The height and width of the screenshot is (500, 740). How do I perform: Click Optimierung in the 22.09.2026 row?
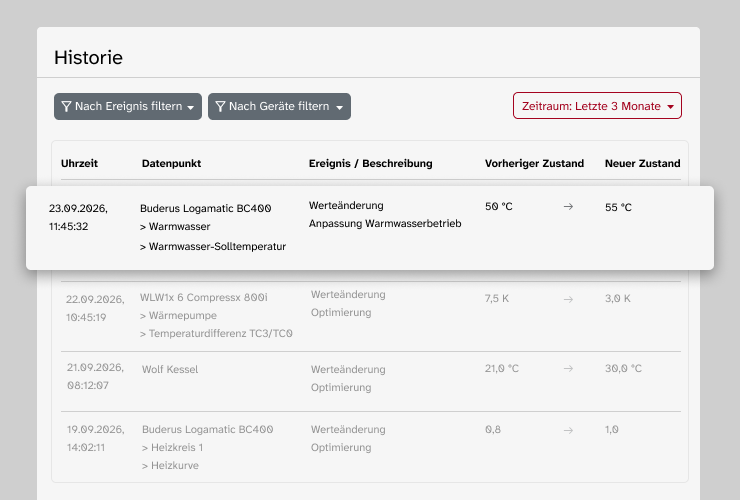click(341, 313)
